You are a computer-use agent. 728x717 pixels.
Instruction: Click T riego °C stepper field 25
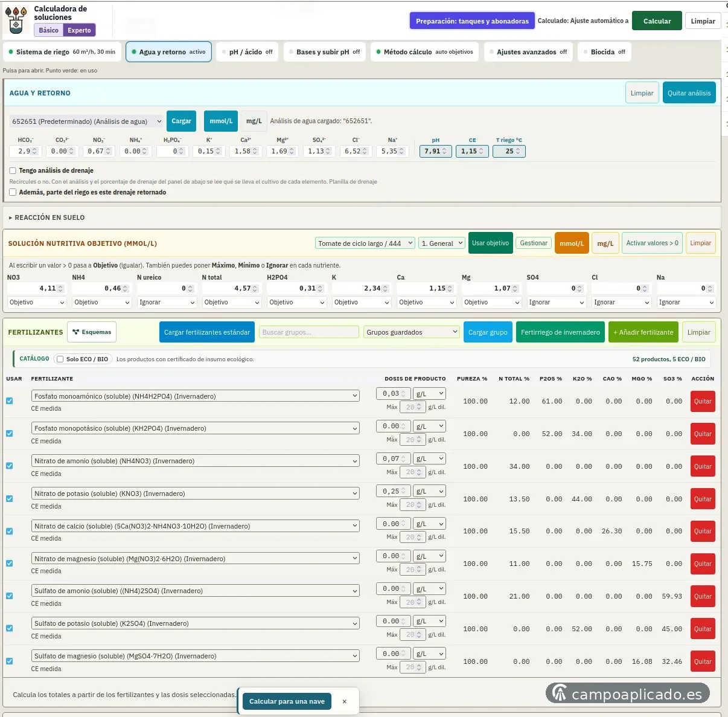tap(509, 151)
